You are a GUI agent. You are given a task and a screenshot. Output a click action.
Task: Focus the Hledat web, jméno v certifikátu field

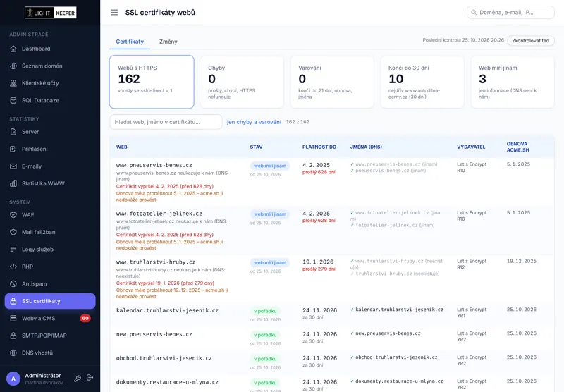click(x=166, y=122)
